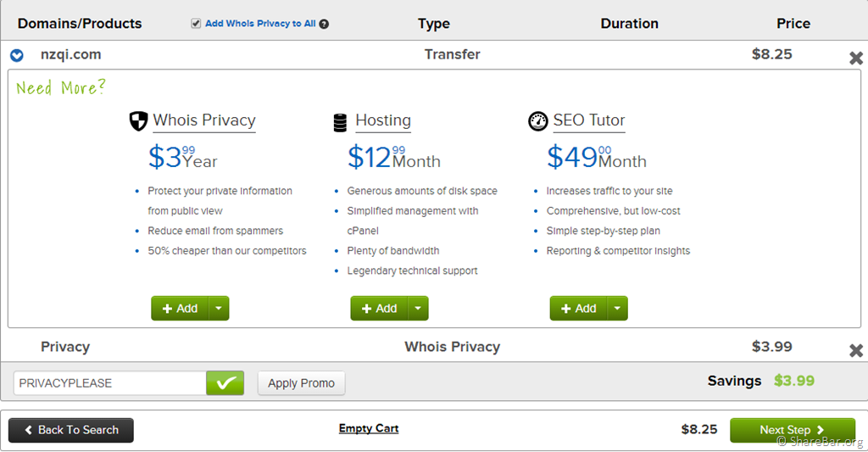Remove Whois Privacy item with X icon
Screen dimensions: 868x452
(855, 350)
